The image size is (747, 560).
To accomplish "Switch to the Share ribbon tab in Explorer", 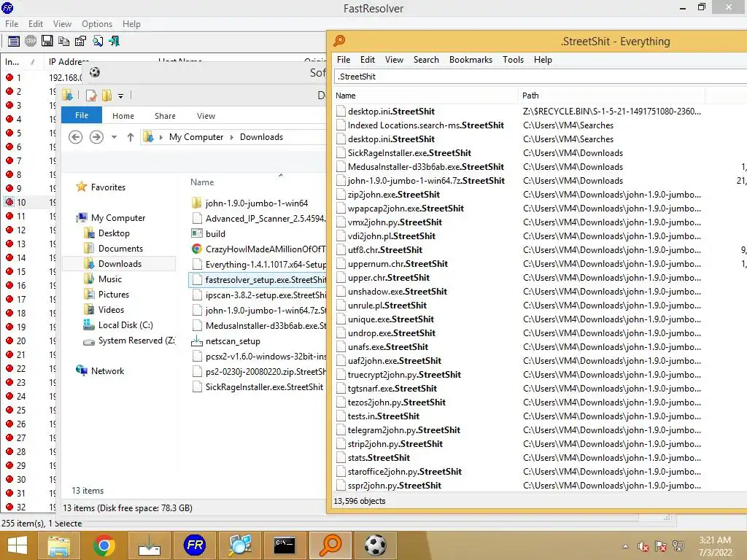I will coord(165,116).
